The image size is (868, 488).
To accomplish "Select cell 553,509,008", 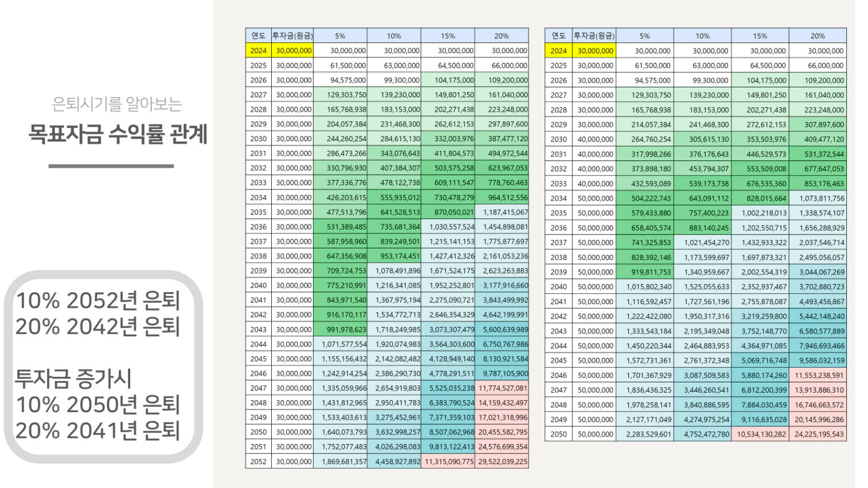I will click(760, 169).
